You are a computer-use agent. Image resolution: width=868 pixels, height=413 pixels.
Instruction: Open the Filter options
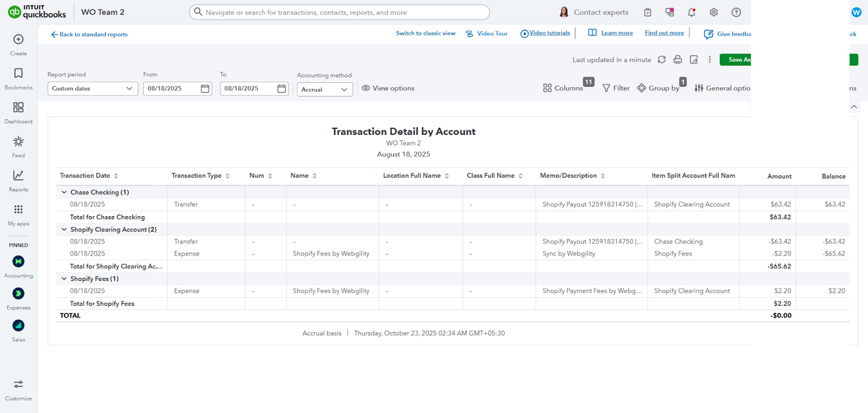616,88
